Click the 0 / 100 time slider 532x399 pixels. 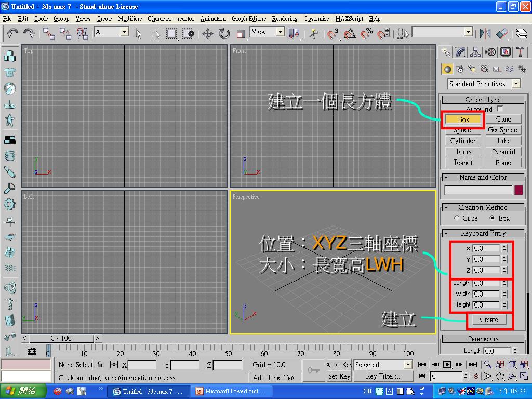[61, 338]
